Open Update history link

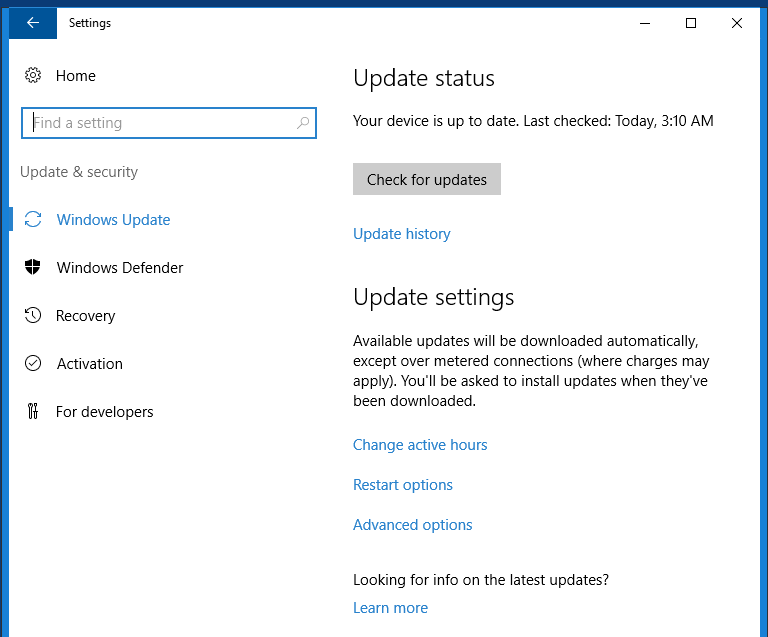click(402, 234)
